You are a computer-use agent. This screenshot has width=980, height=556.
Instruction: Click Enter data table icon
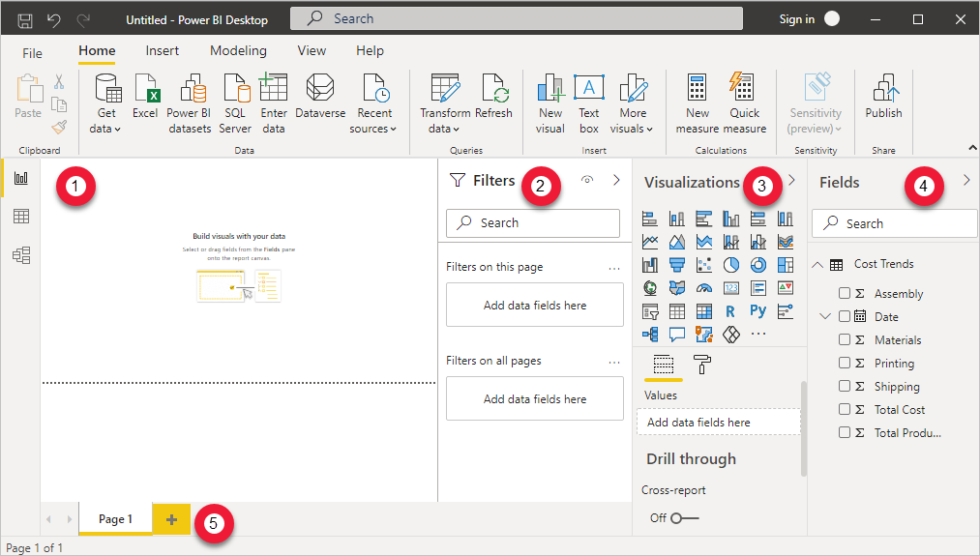274,87
